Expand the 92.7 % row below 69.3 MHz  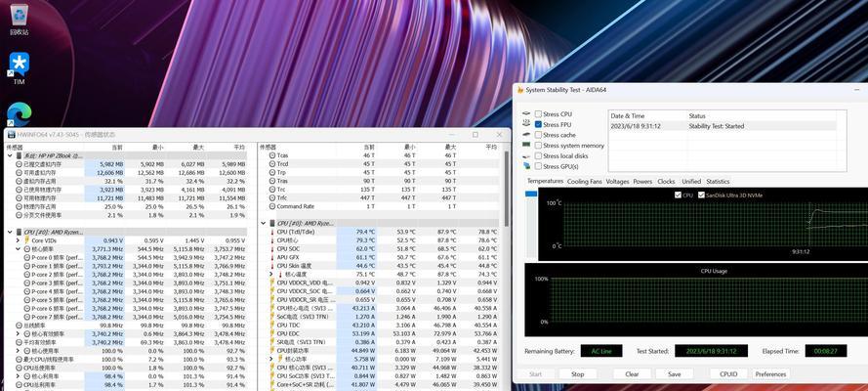tap(18, 351)
